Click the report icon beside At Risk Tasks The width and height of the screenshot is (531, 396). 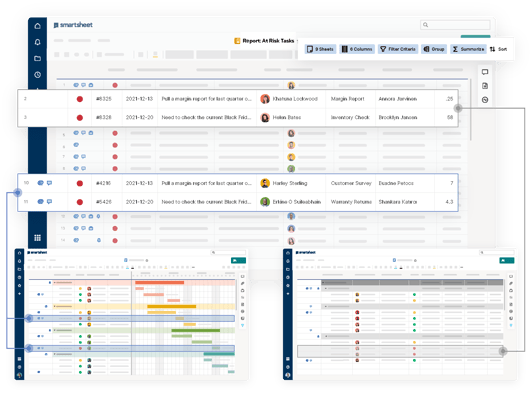point(237,41)
